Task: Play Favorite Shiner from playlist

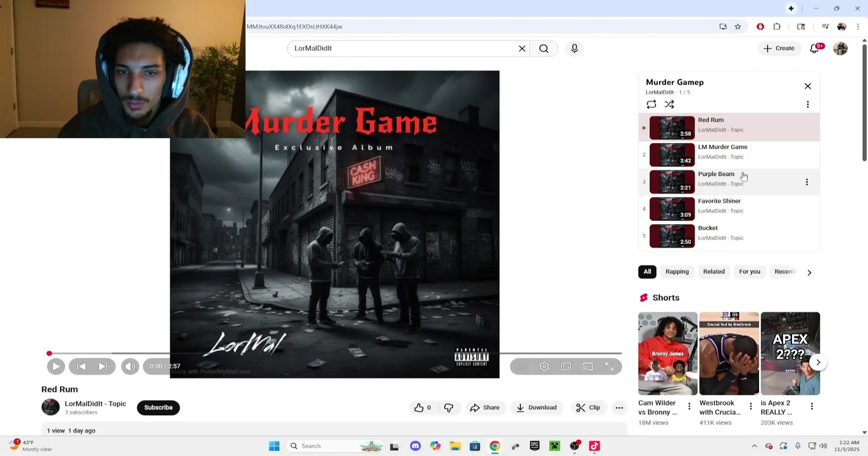Action: click(x=729, y=209)
